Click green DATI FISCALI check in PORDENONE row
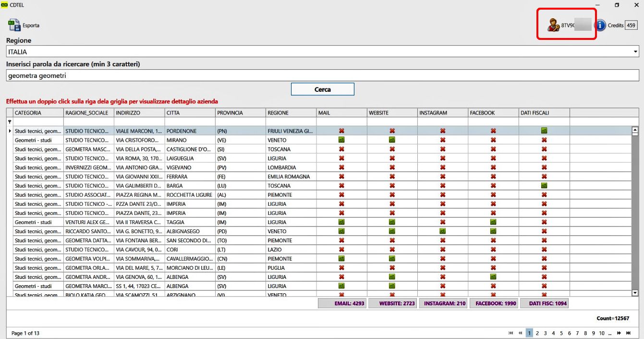 click(544, 131)
